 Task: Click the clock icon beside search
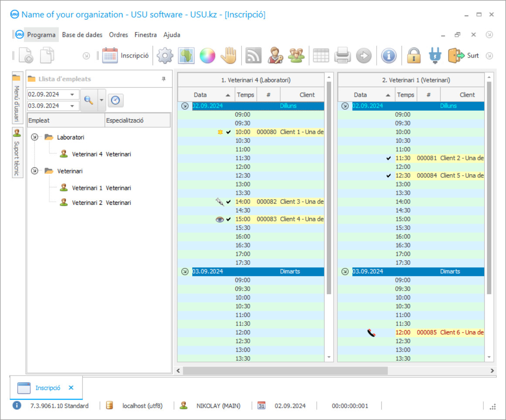(x=115, y=100)
